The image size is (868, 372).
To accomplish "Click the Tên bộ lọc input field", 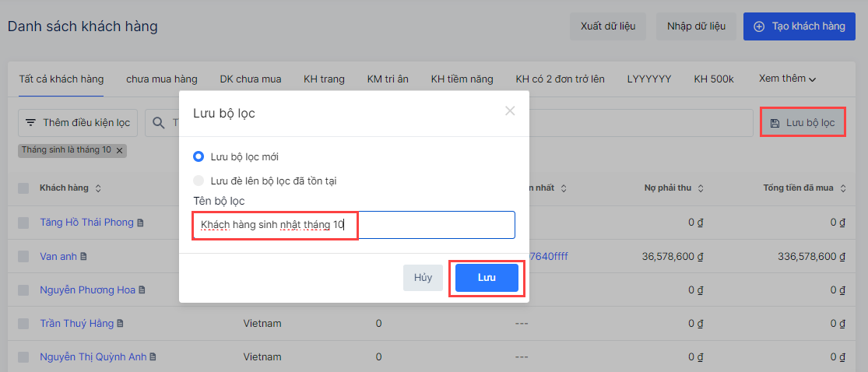I will coord(353,225).
